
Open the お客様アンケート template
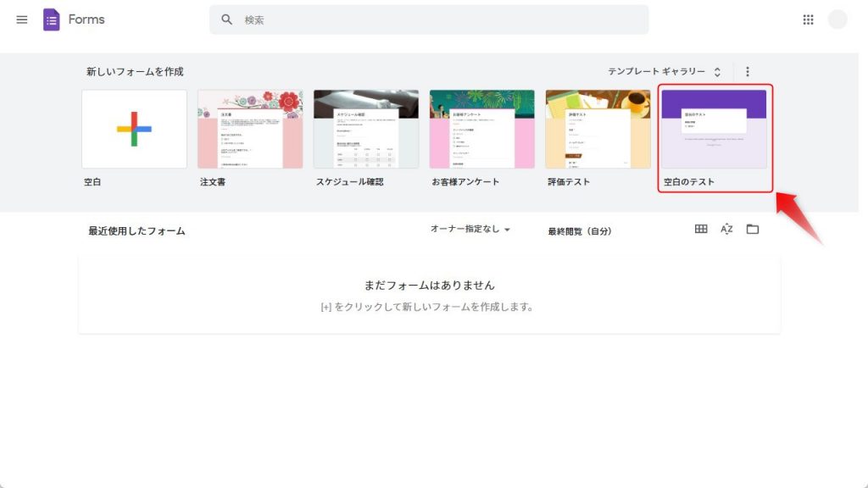pos(482,129)
